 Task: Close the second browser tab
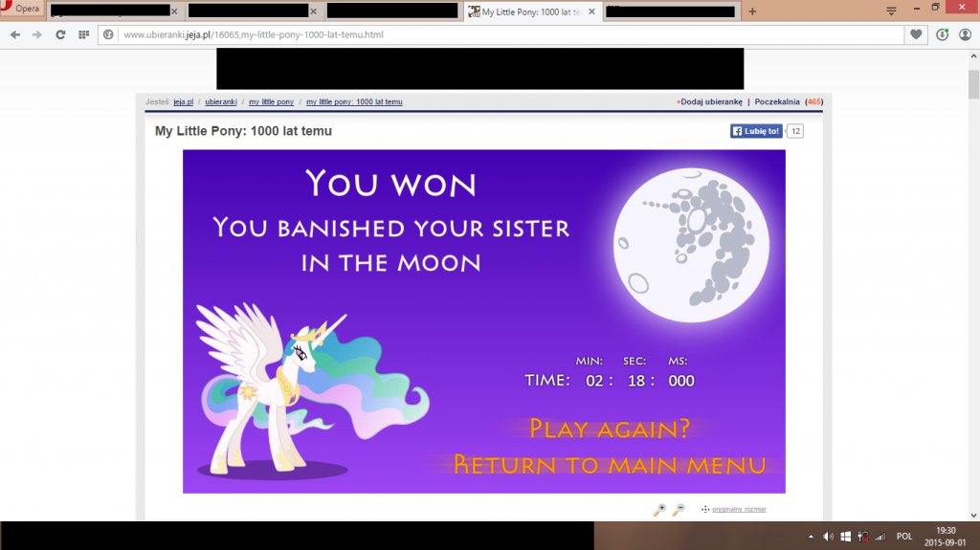tap(313, 11)
